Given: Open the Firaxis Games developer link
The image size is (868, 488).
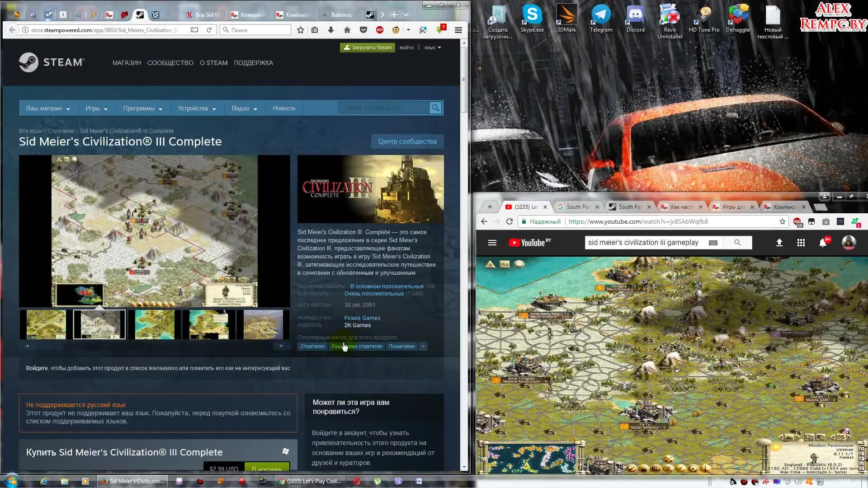Looking at the screenshot, I should (x=362, y=318).
